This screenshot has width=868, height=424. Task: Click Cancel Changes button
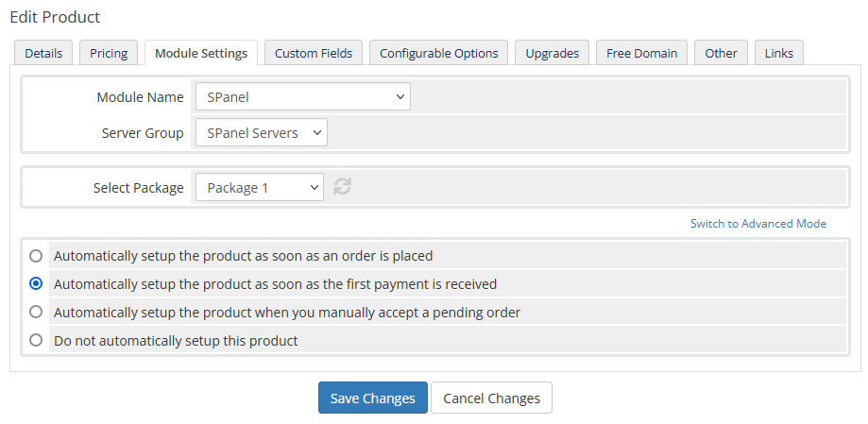491,398
